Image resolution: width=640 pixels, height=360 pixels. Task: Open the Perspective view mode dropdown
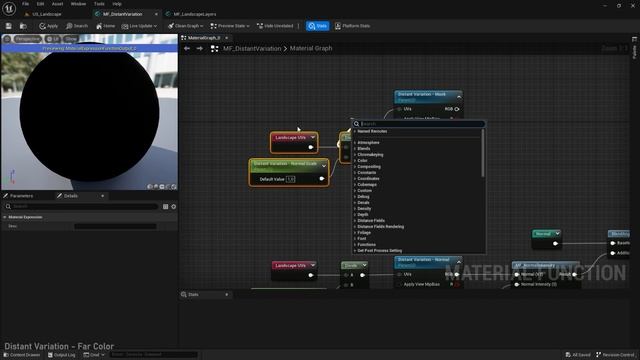point(28,39)
